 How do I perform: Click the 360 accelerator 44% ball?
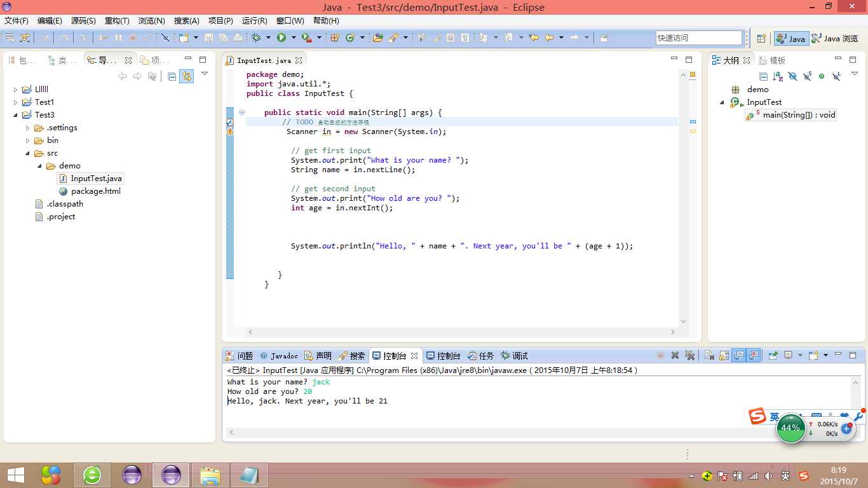790,428
